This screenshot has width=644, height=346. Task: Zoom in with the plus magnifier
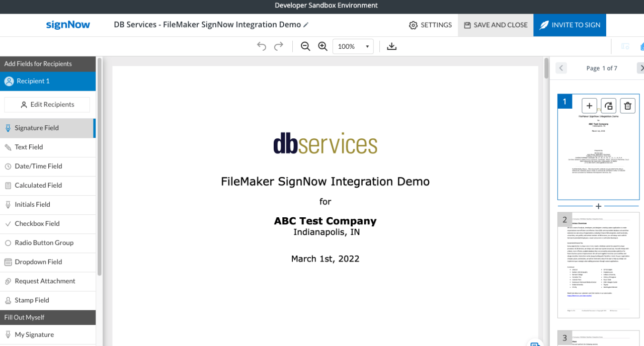tap(323, 46)
